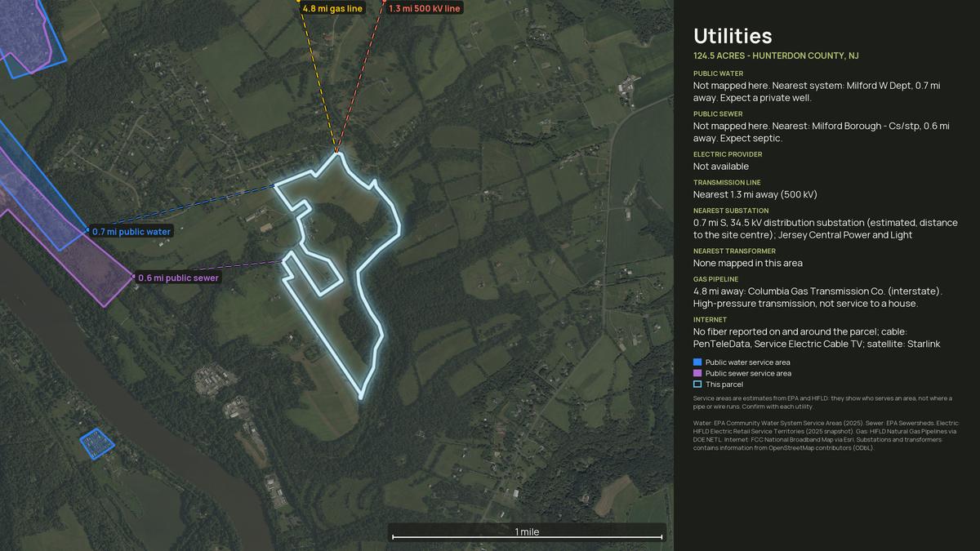Select the 0.7 mi public water label
The height and width of the screenshot is (551, 980).
131,232
